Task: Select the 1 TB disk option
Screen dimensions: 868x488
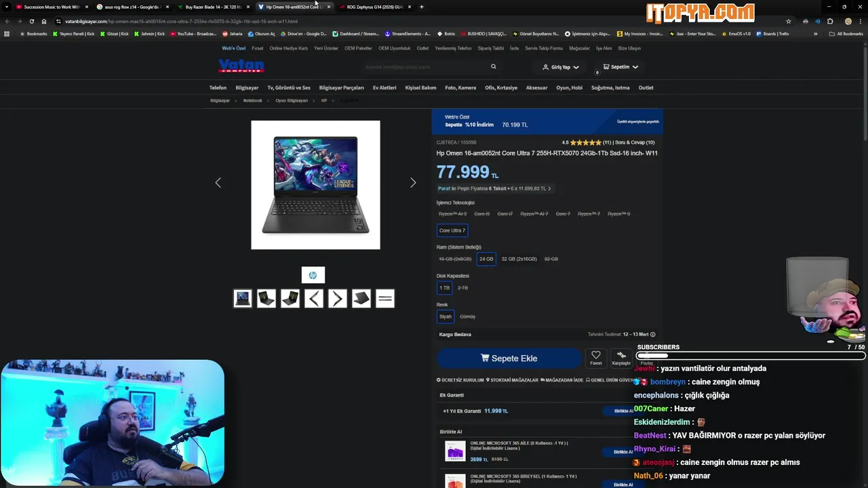Action: click(x=444, y=287)
